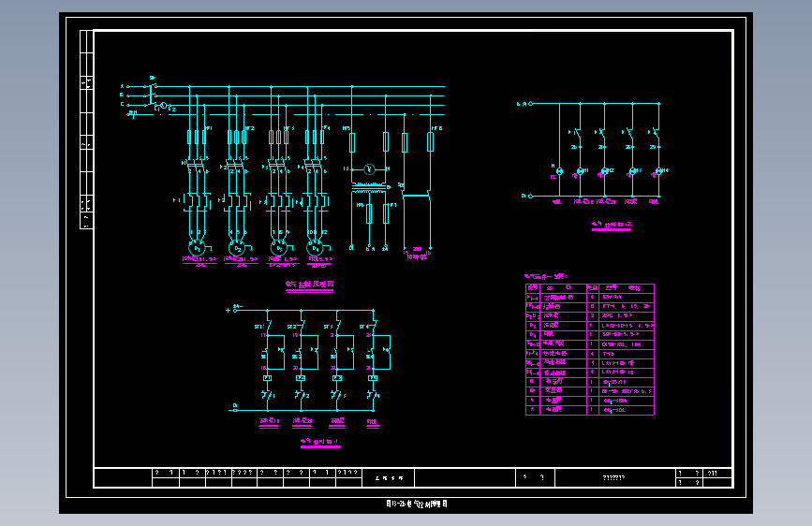The width and height of the screenshot is (812, 526).
Task: Click the second contactor coil box in control diagram 1
Action: pos(301,378)
